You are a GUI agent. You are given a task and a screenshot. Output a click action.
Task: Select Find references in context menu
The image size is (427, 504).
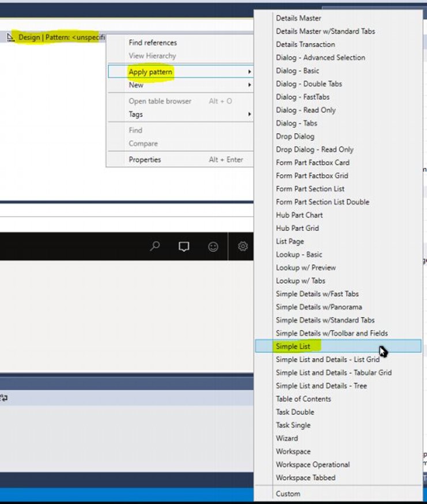point(153,43)
